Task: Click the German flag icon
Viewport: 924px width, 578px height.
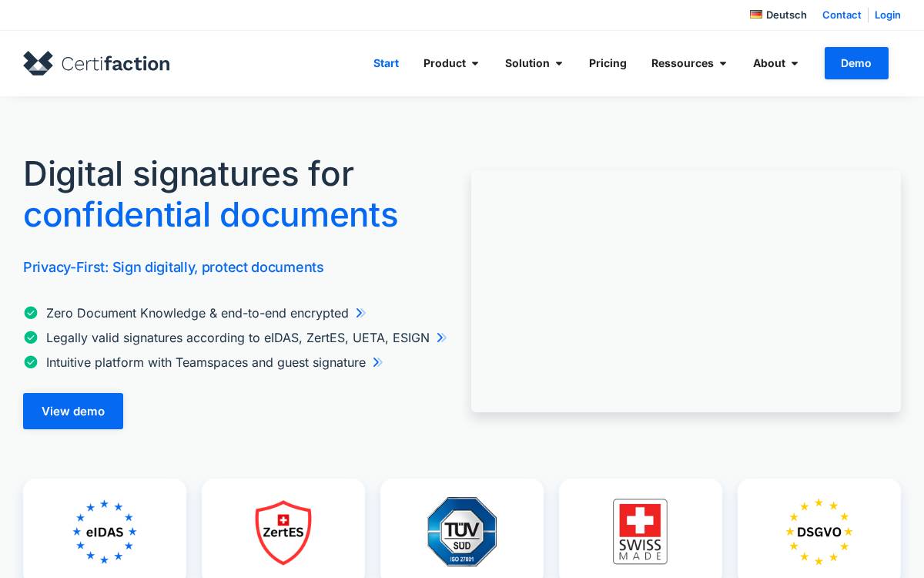Action: point(756,15)
